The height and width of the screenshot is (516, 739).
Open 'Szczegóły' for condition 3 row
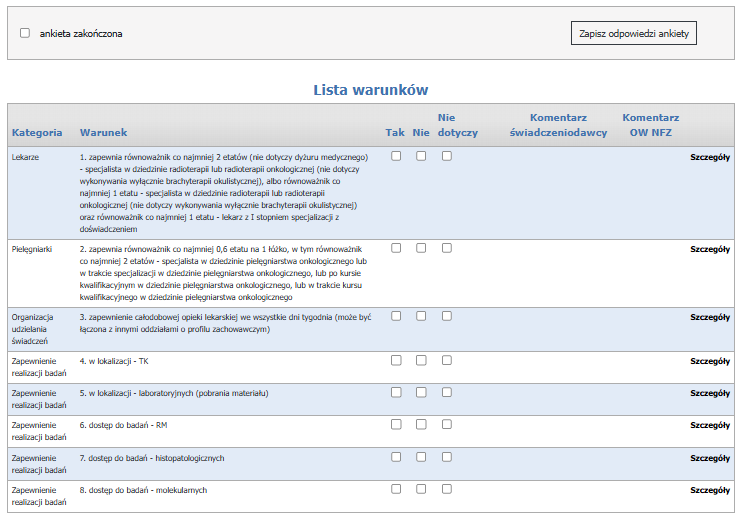point(710,317)
